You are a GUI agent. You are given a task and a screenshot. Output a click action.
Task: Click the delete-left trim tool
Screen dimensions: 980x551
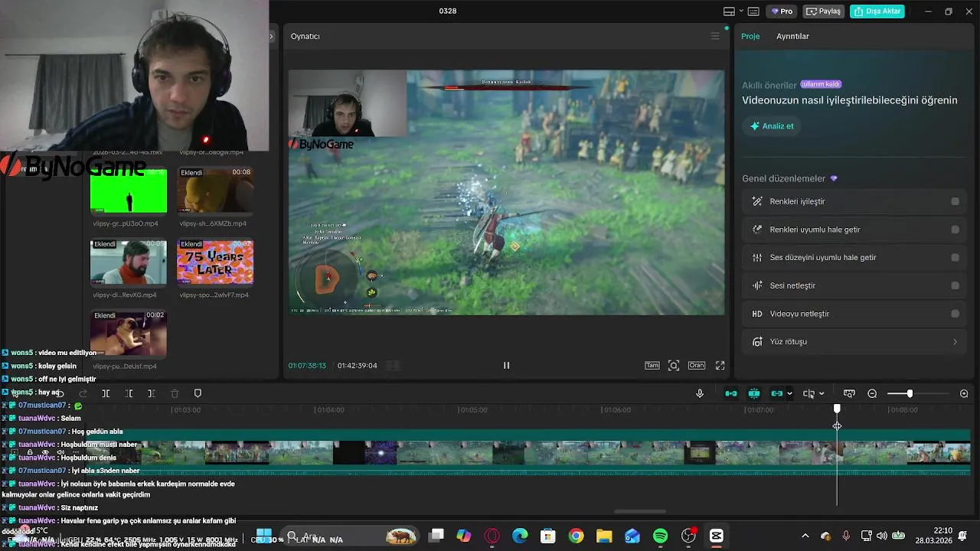[x=129, y=393]
